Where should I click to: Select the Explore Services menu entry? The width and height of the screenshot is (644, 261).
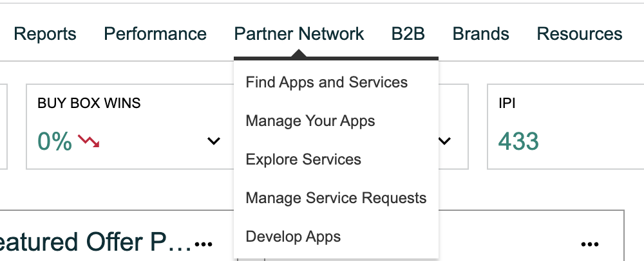tap(303, 159)
